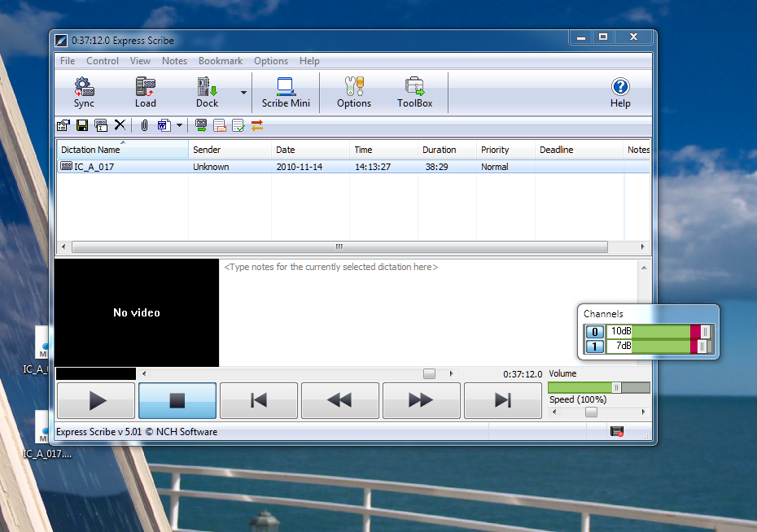Click the Normal priority cell

494,167
